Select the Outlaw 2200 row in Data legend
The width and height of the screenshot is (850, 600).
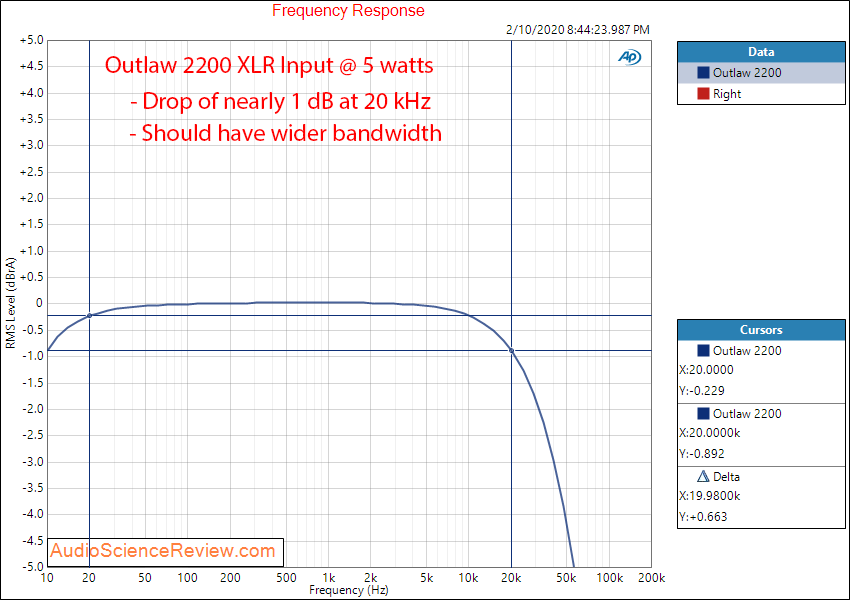tap(761, 73)
